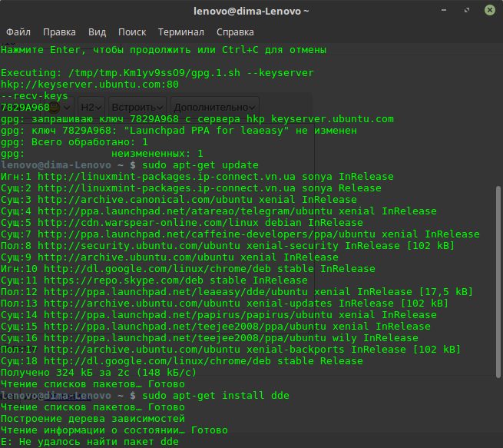Open the Терминал menu
Viewport: 503px width, 448px height.
coord(180,32)
